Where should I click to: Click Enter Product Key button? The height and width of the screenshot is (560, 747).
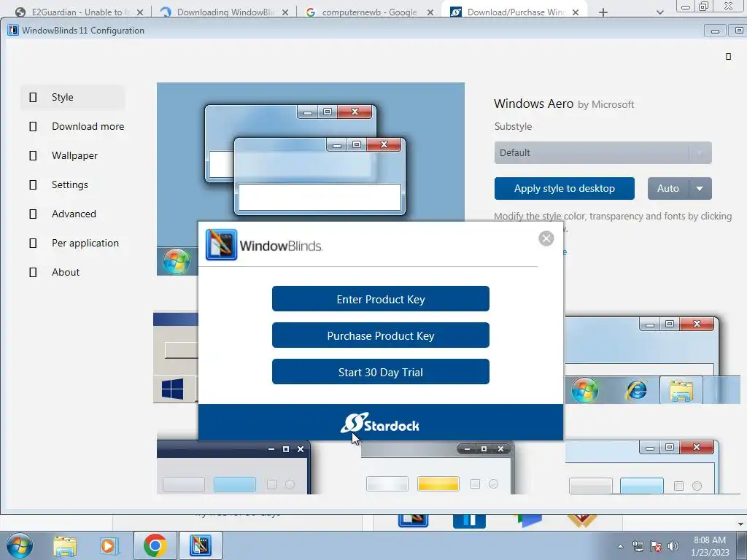pos(380,298)
